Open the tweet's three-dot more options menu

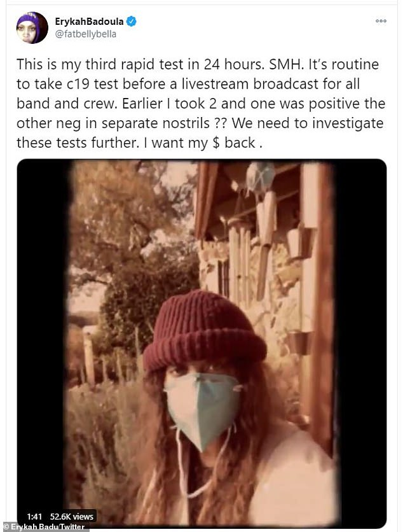click(x=381, y=21)
